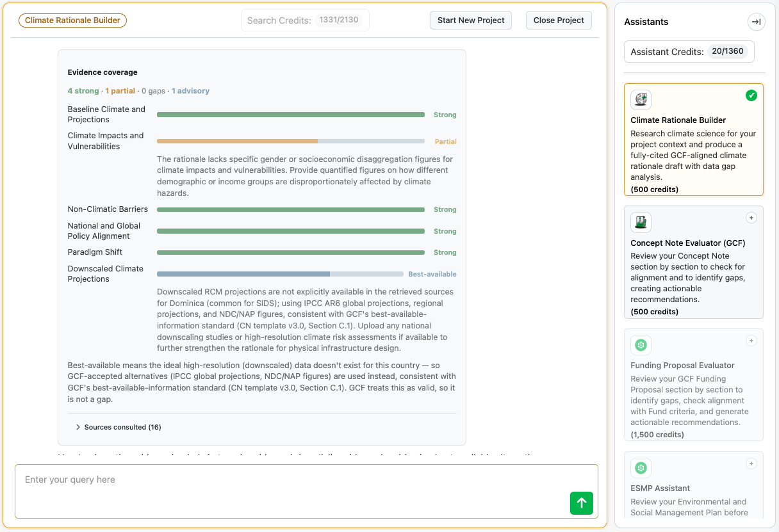This screenshot has width=779, height=532.
Task: Click the 'Best-available means the ideal' explanation paragraph
Action: click(x=262, y=382)
